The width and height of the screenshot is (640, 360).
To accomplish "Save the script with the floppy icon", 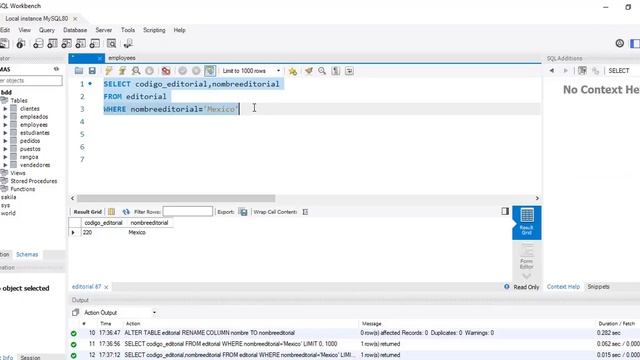I will point(92,71).
